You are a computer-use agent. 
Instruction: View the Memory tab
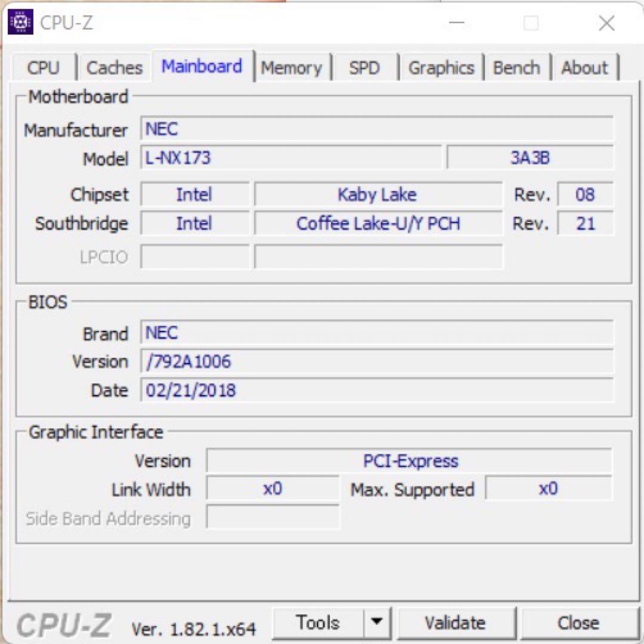click(292, 67)
